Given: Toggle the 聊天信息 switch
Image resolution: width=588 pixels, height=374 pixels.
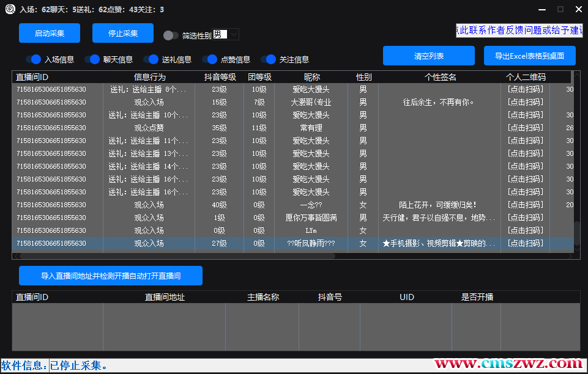Looking at the screenshot, I should pos(92,59).
